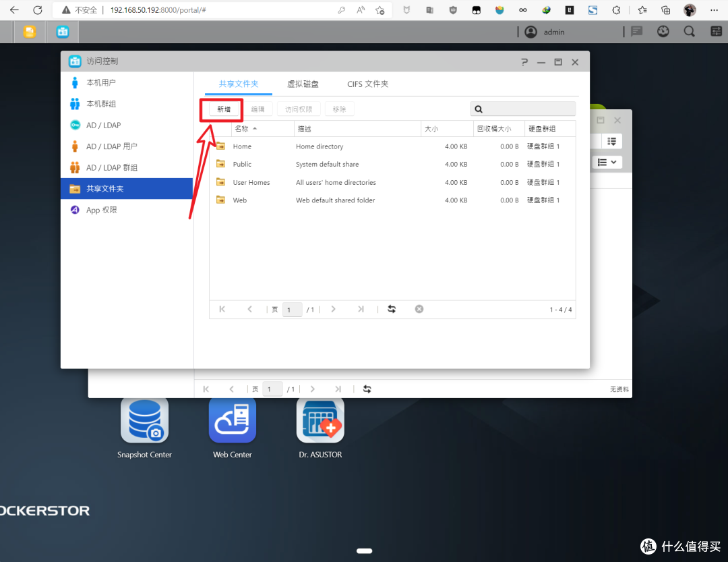Open the activity monitor gauge icon in top bar

pos(663,32)
